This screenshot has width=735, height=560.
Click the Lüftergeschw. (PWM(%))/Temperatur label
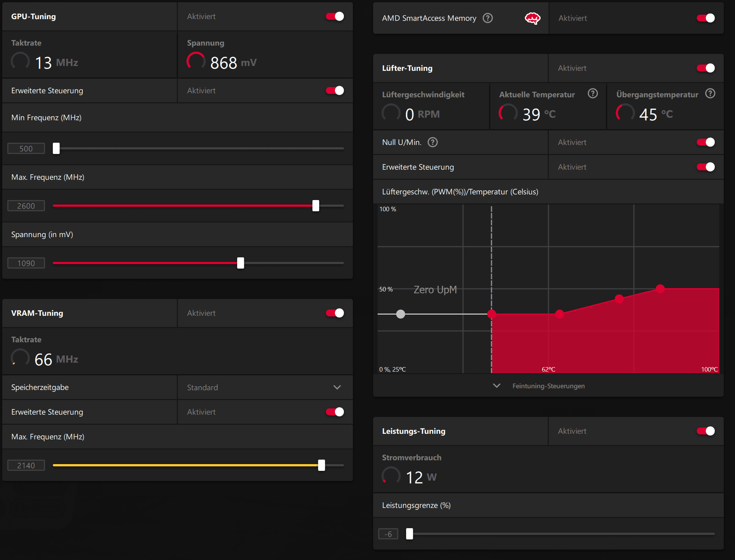[x=460, y=192]
